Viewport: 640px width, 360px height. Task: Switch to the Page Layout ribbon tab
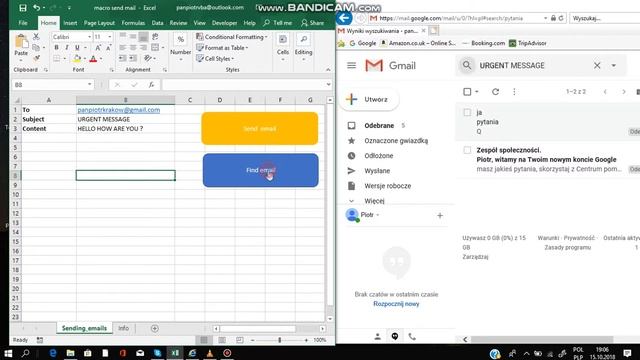coord(99,23)
